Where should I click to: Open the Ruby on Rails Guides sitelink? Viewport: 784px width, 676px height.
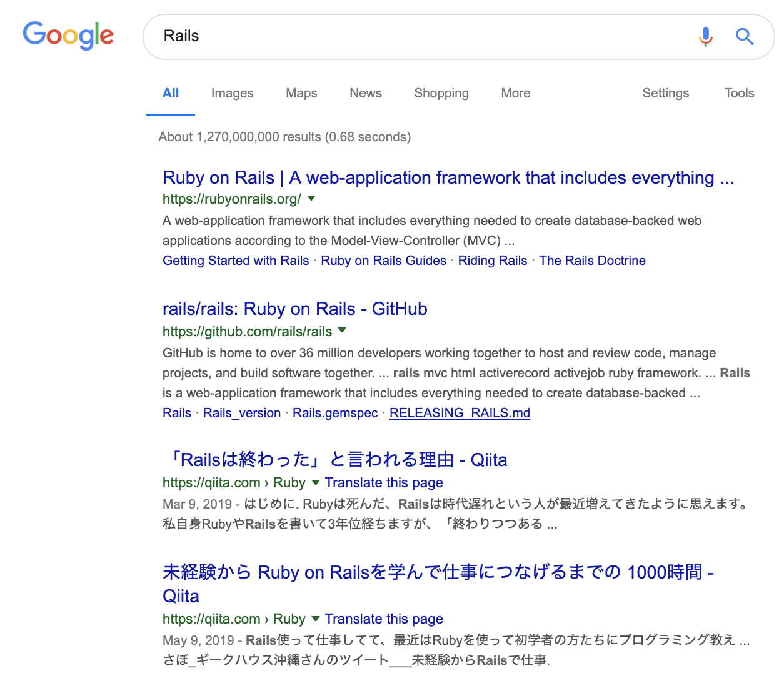383,261
